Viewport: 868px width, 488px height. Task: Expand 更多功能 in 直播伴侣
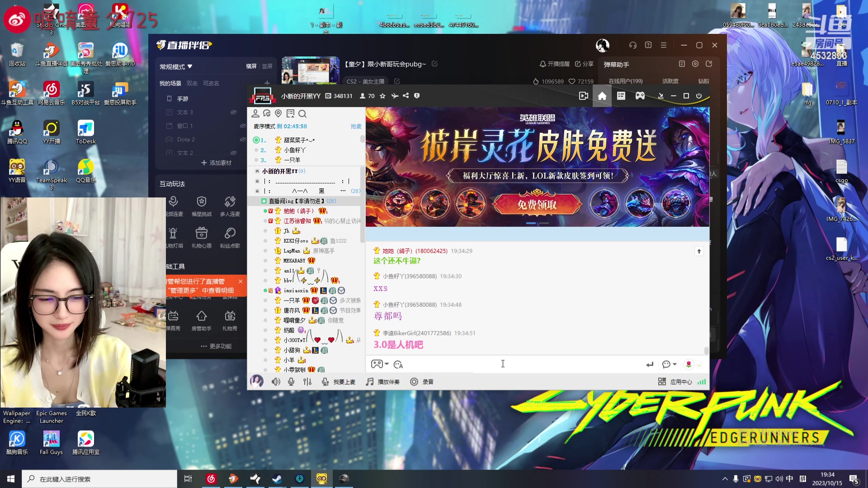coord(216,346)
